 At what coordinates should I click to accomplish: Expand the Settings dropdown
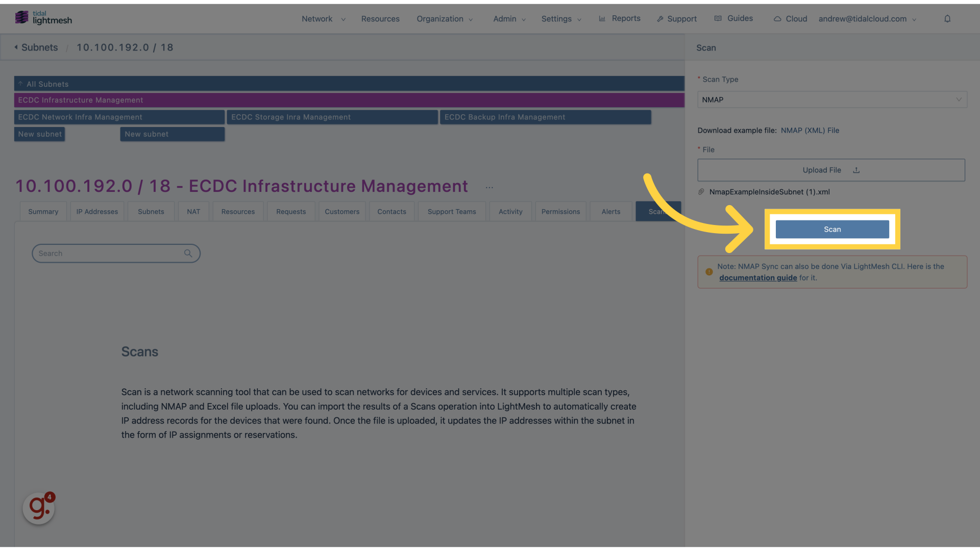click(561, 19)
